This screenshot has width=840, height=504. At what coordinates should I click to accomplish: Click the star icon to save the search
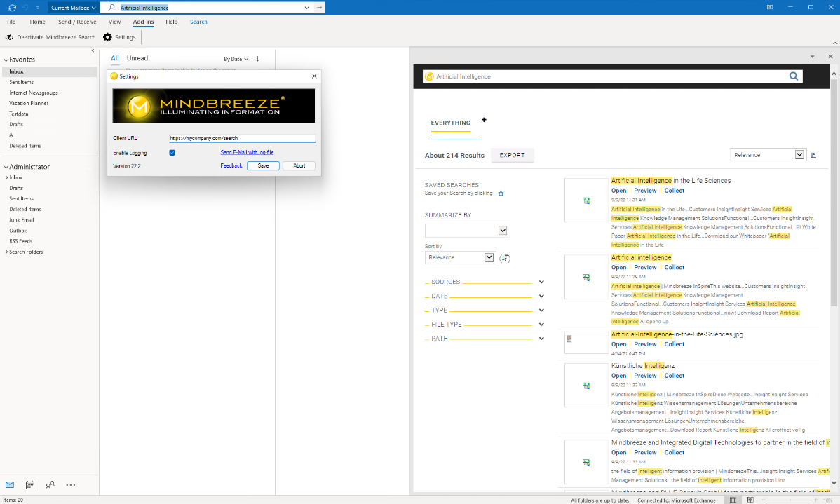click(501, 193)
